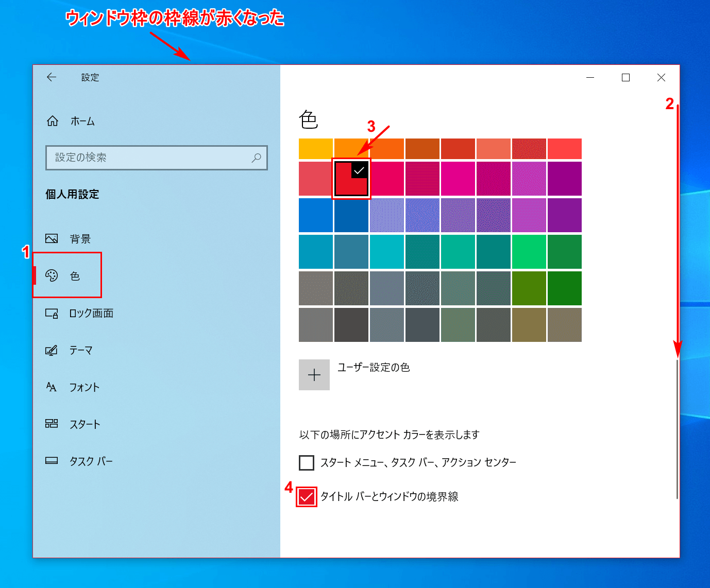Uncheck タイトル バーとウィンドウの境界線 checkbox

coord(307,496)
